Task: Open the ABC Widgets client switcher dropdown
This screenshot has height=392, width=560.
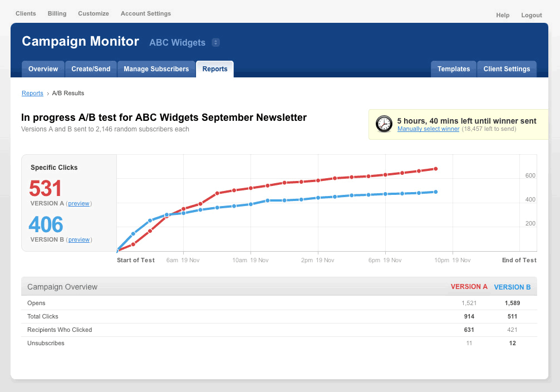Action: click(x=216, y=43)
